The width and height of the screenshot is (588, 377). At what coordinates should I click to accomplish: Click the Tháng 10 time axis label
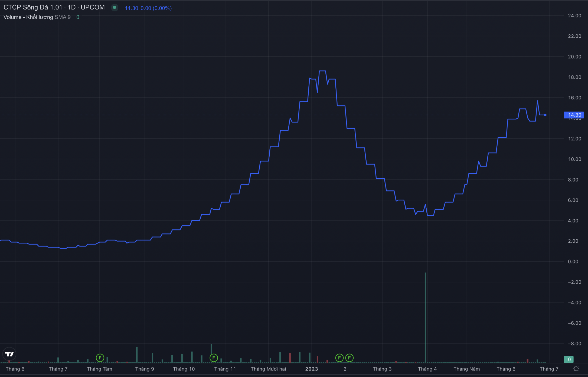click(184, 369)
